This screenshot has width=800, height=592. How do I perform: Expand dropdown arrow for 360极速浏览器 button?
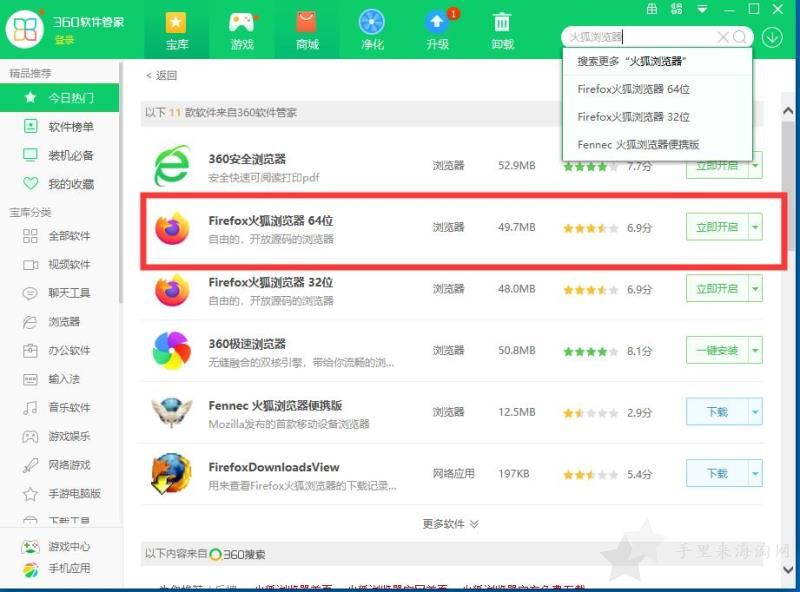pyautogui.click(x=755, y=351)
